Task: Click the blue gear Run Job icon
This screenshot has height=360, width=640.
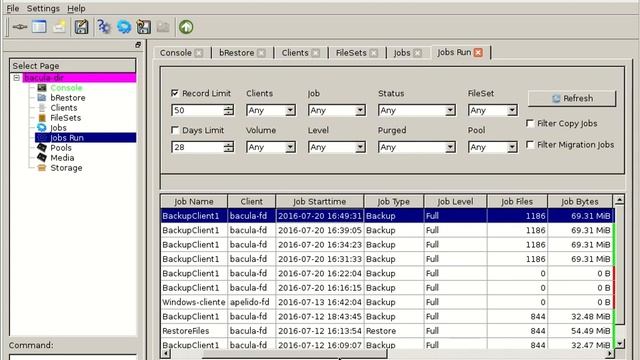Action: coord(124,27)
